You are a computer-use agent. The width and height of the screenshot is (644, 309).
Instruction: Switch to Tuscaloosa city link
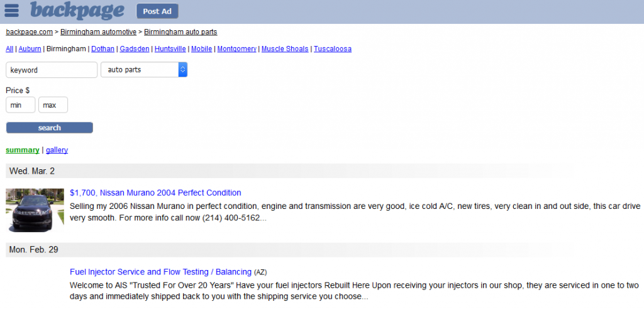(333, 49)
